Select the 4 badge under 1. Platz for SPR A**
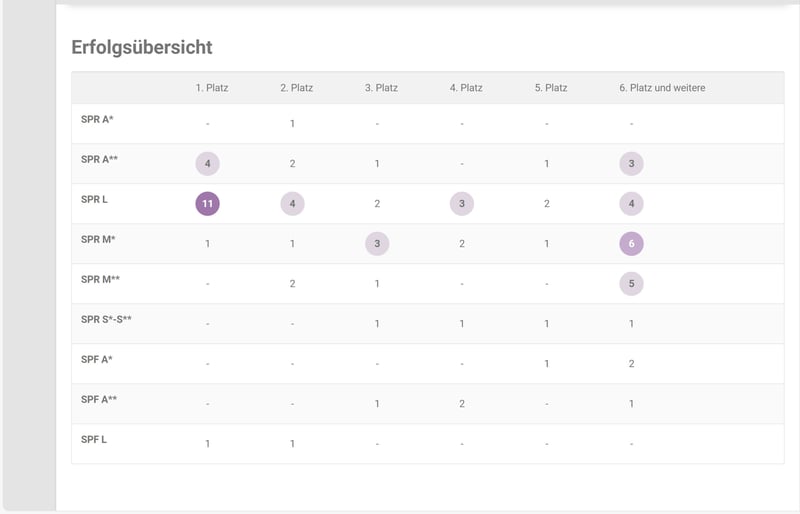800x514 pixels. (207, 164)
